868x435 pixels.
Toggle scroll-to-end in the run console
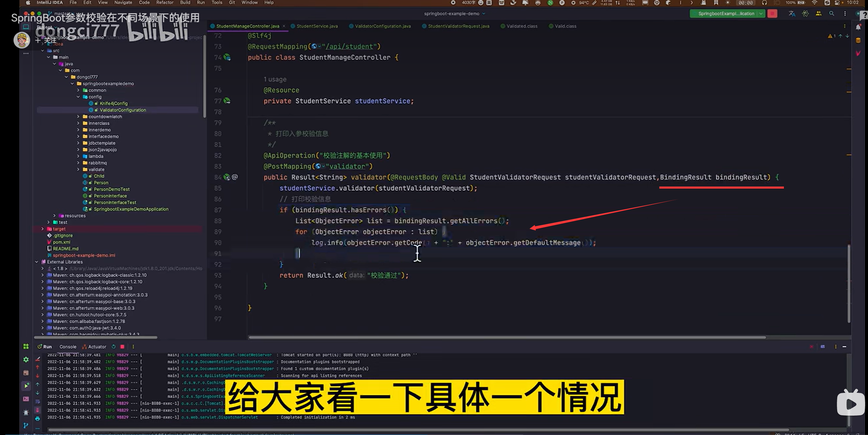point(37,410)
